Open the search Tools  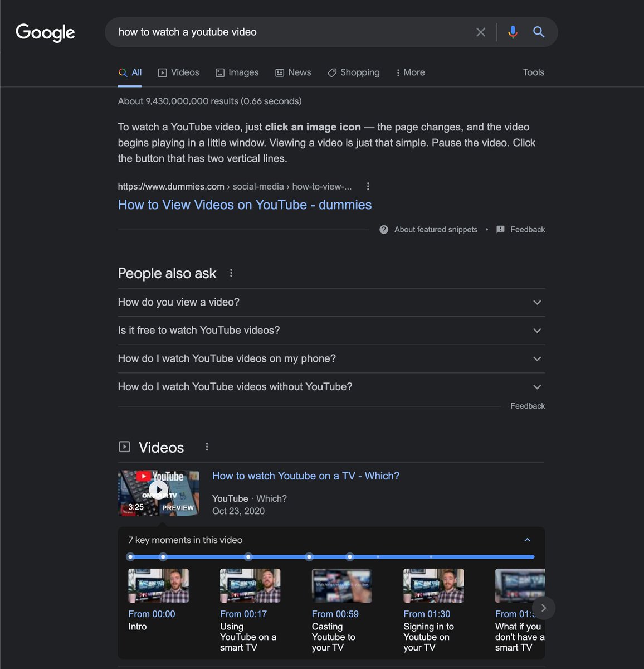point(533,72)
